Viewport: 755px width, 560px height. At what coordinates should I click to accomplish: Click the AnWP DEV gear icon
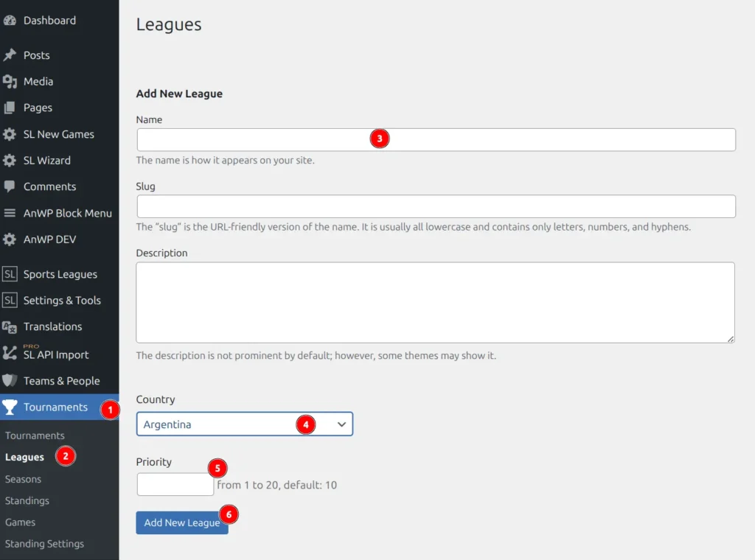pos(10,239)
